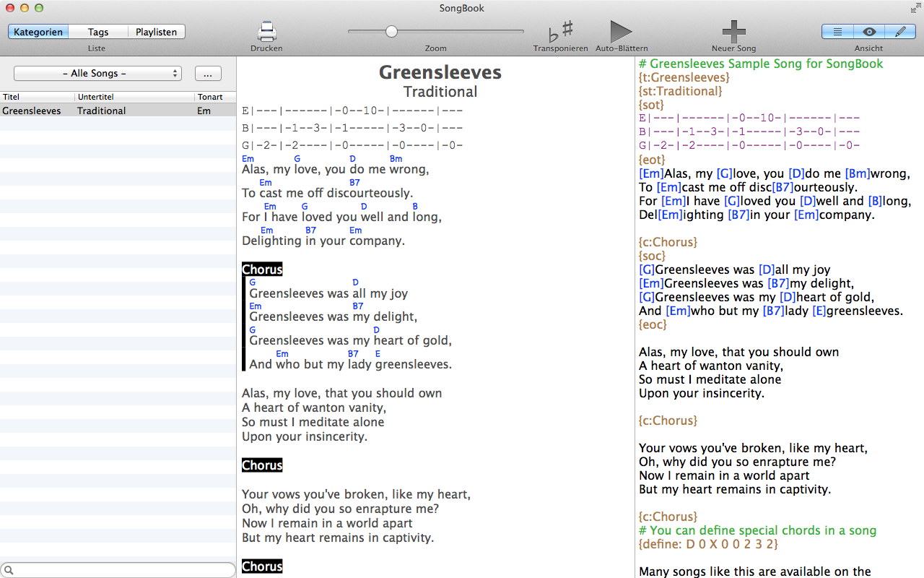Open the Transponieren flat-sharp tool

pos(560,32)
